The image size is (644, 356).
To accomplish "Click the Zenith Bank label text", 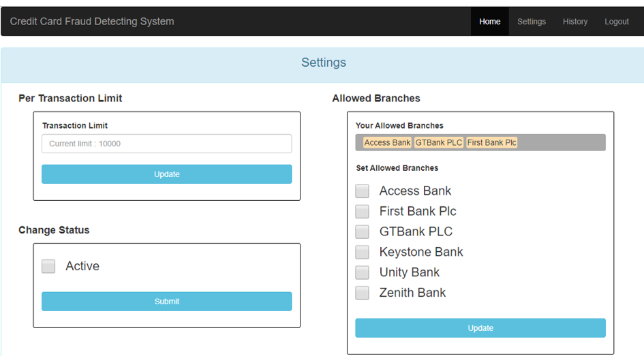I will [x=412, y=293].
